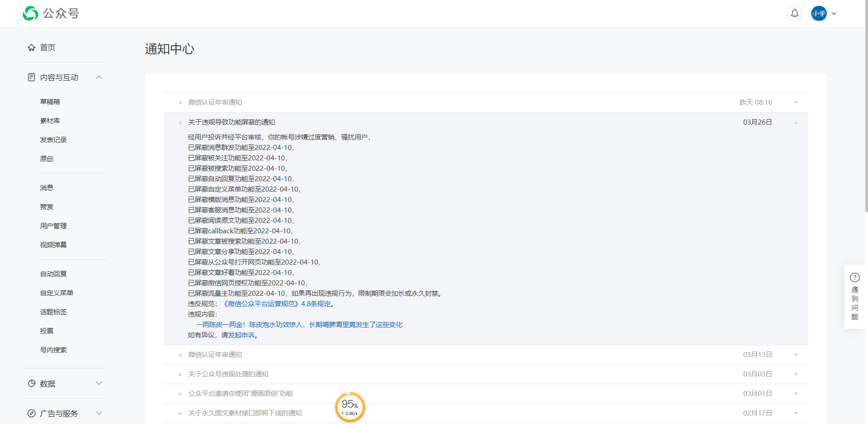Click the 遇到问题 help text
The width and height of the screenshot is (868, 424).
pyautogui.click(x=855, y=303)
